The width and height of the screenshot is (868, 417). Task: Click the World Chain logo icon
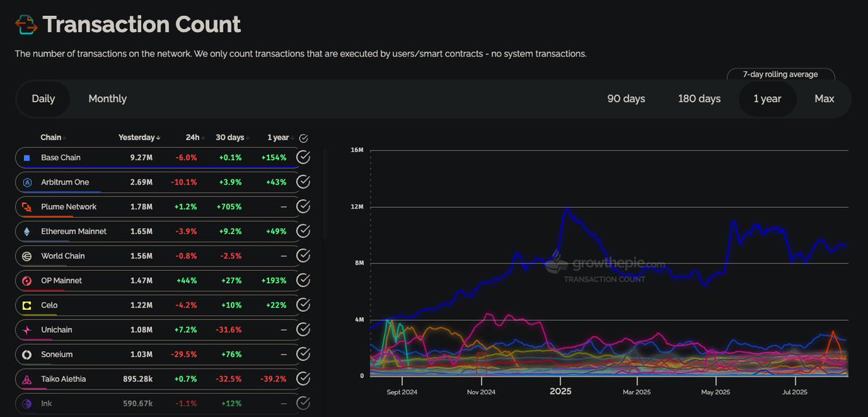(x=27, y=256)
